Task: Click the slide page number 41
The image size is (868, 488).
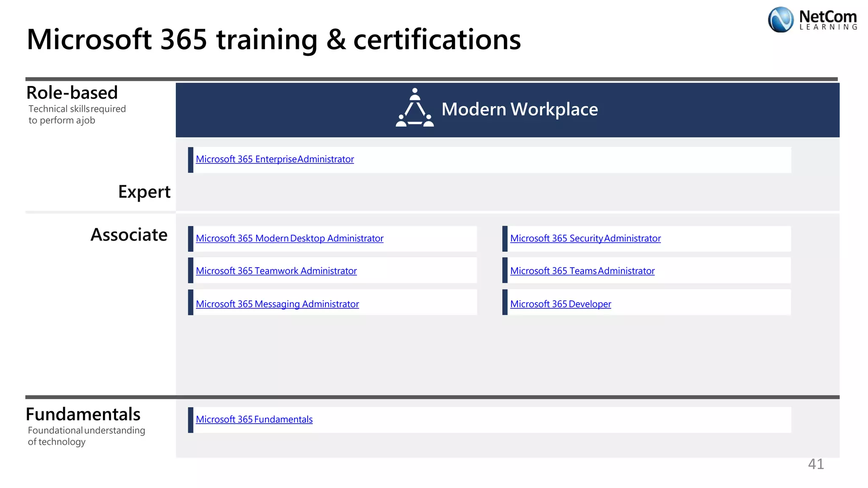Action: [816, 464]
